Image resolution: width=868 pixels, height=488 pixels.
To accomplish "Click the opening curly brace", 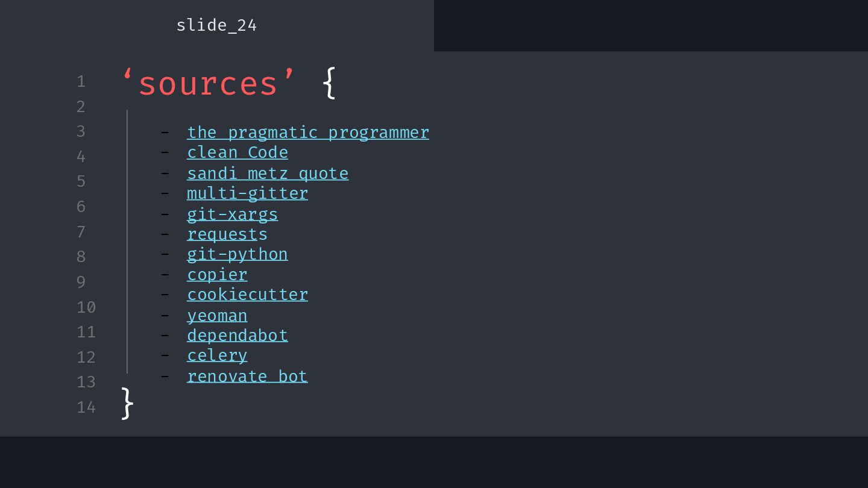I will (x=329, y=83).
